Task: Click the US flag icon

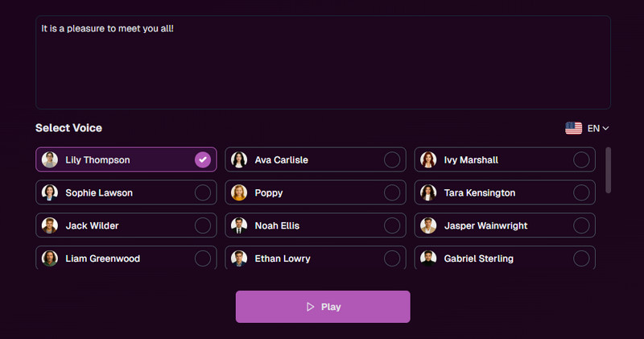Action: coord(573,128)
